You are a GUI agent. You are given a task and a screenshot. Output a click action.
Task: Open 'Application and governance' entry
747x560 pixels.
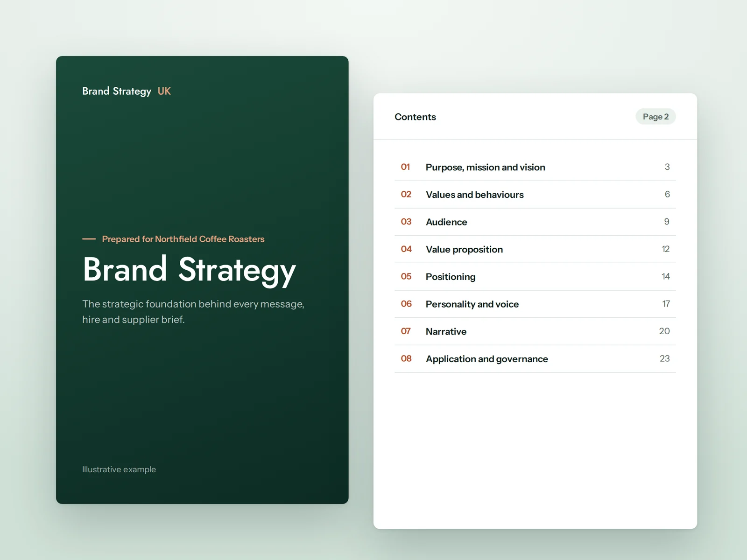535,359
